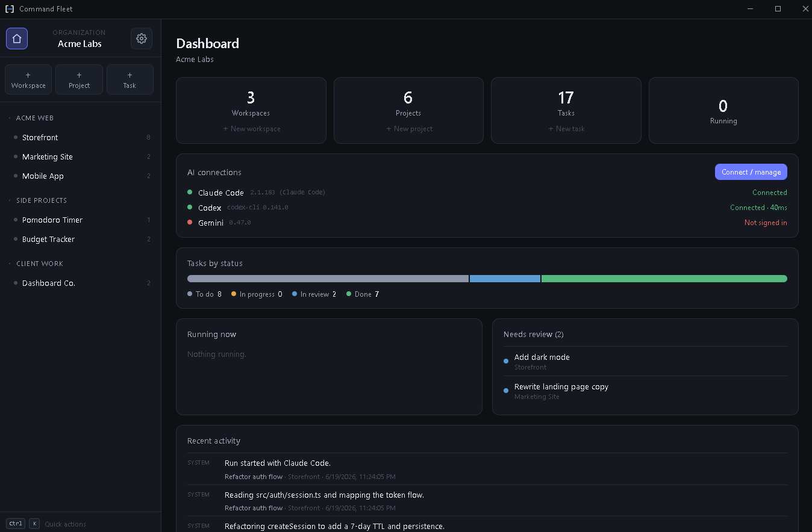Click the Codex 'Connected · 40ms' status
The image size is (812, 532).
pos(758,208)
